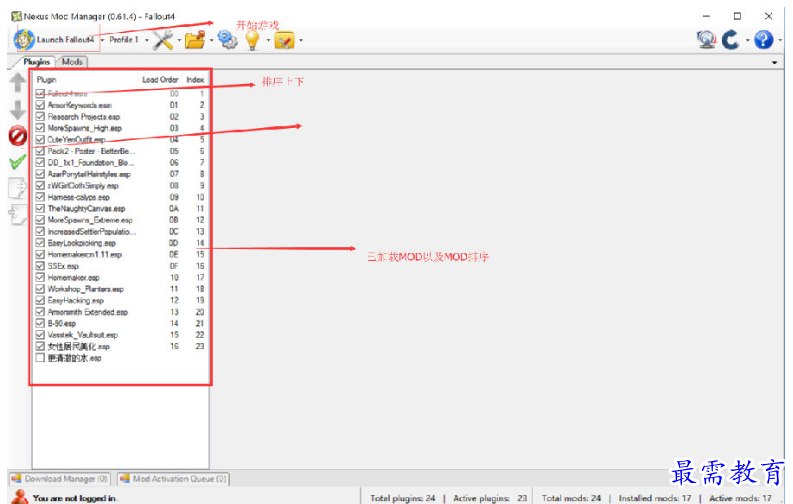The height and width of the screenshot is (504, 793).
Task: Select the Vasstek_Vaultsuit.esp row
Action: pyautogui.click(x=120, y=335)
